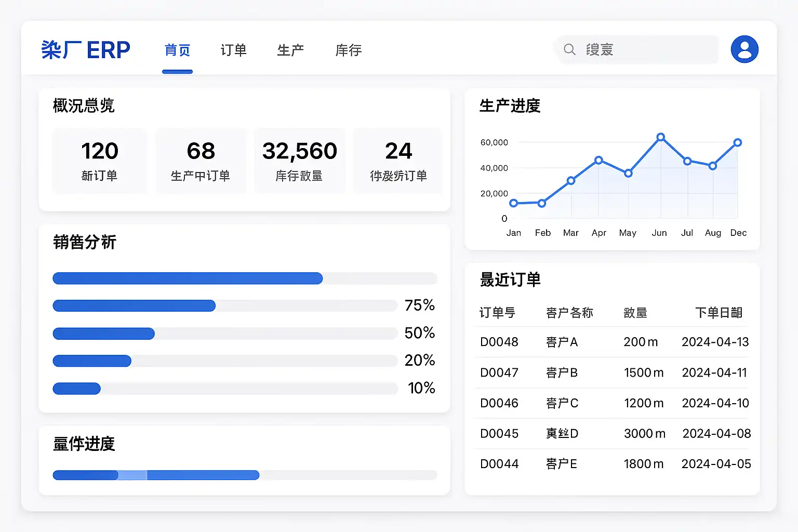Select the 68 in-production orders card

[201, 161]
